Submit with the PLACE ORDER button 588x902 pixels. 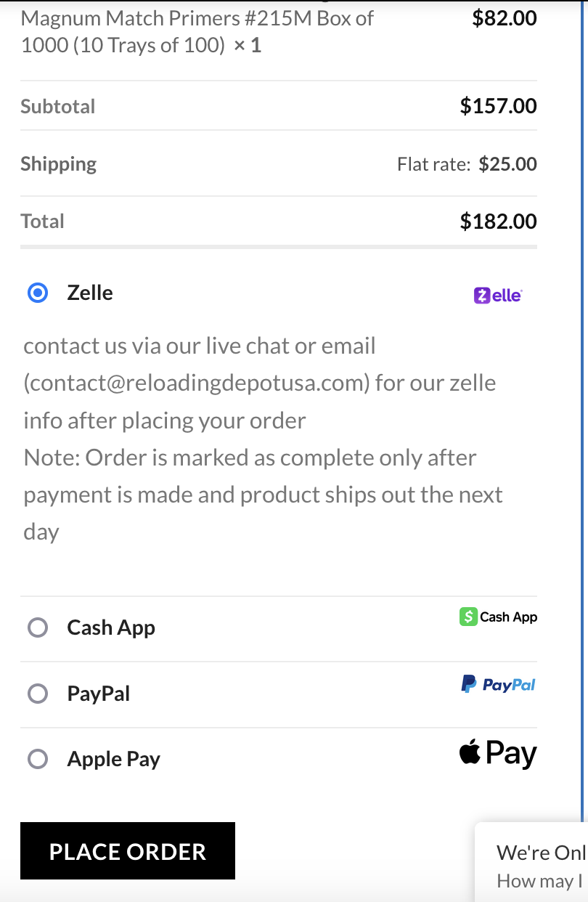(128, 851)
